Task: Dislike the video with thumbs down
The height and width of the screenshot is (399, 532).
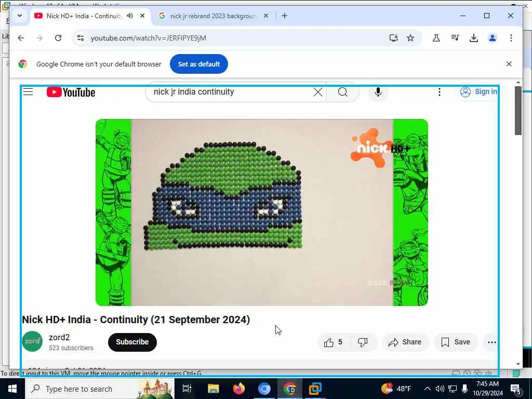Action: tap(363, 342)
